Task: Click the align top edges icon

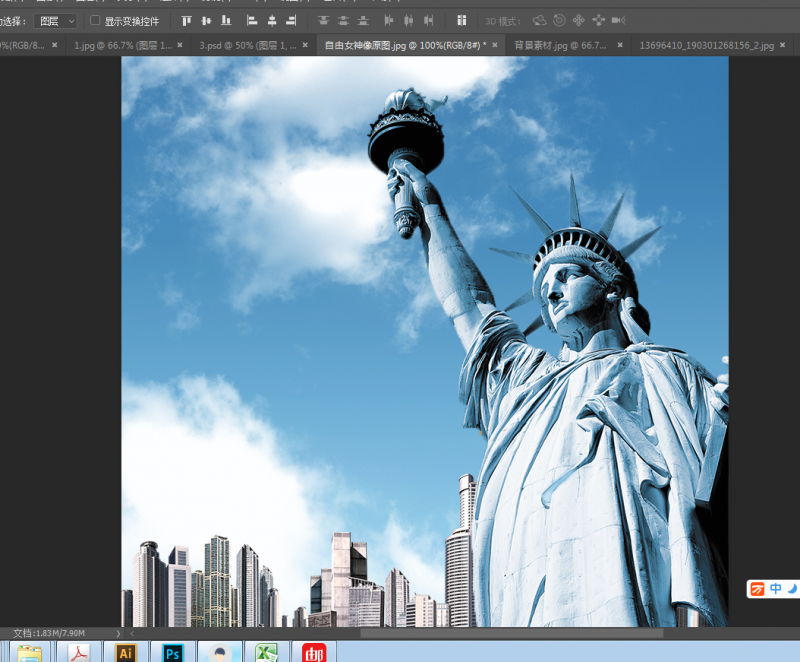Action: [x=186, y=20]
